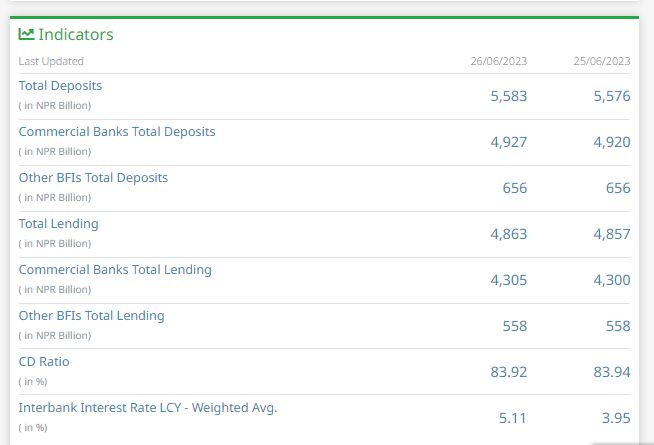Viewport: 654px width, 445px height.
Task: Click the Last Updated label
Action: tap(51, 62)
